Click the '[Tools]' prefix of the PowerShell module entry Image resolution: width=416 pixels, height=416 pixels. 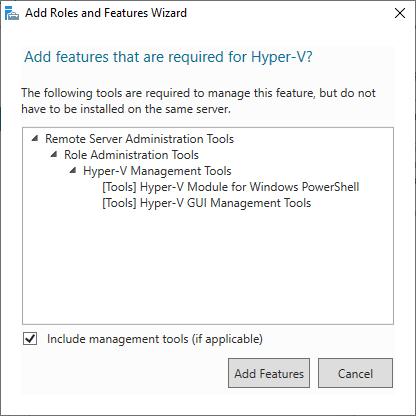click(x=119, y=187)
